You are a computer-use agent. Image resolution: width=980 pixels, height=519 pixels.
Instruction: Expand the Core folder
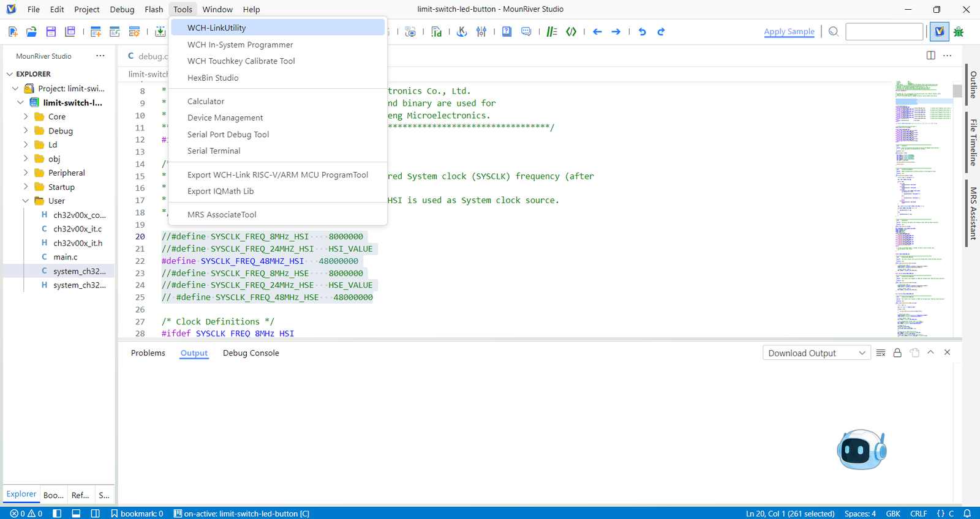click(26, 116)
